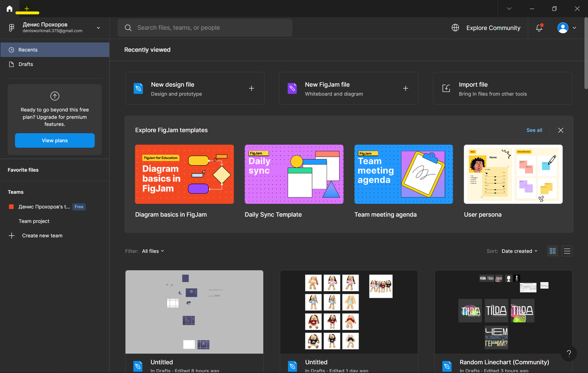Open Random Linechart (Community) thumbnail
588x373 pixels.
point(503,312)
